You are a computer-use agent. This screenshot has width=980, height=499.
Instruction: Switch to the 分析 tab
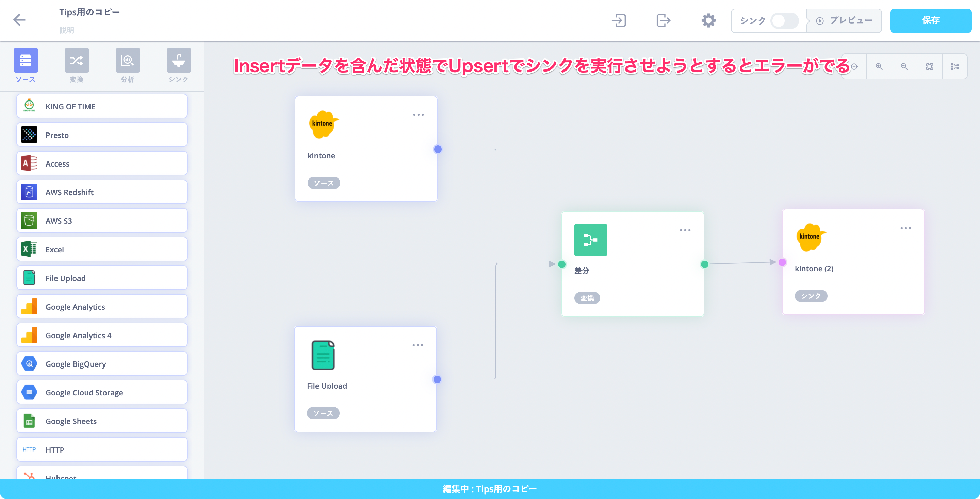[x=128, y=65]
